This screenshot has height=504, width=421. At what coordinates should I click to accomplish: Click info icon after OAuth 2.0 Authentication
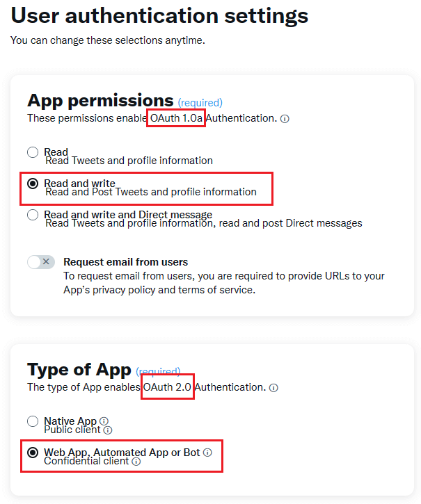tap(273, 388)
